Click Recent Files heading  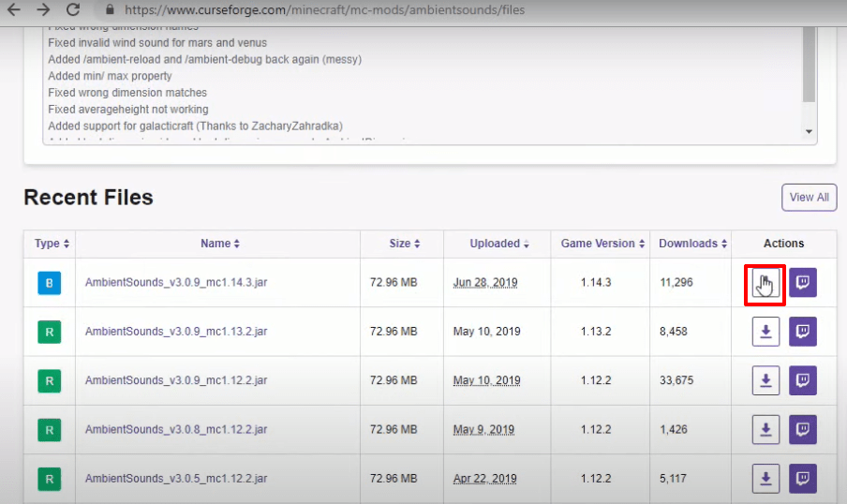click(89, 198)
